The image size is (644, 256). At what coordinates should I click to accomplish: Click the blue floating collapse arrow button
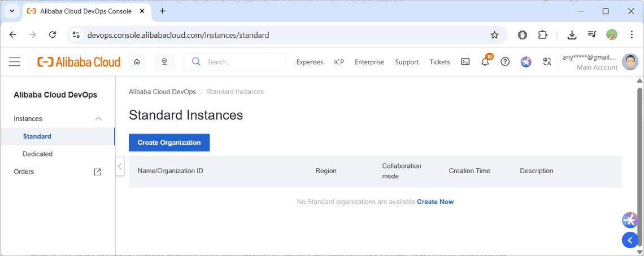[x=630, y=240]
